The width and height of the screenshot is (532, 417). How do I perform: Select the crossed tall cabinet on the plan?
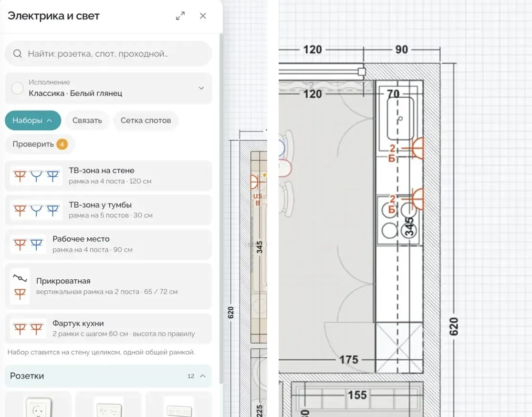399,347
